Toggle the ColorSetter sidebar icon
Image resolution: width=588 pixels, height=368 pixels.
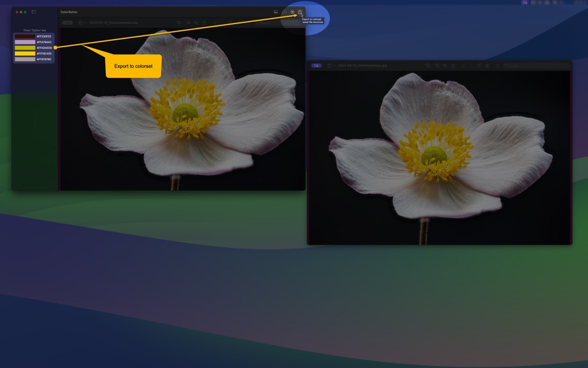click(34, 12)
